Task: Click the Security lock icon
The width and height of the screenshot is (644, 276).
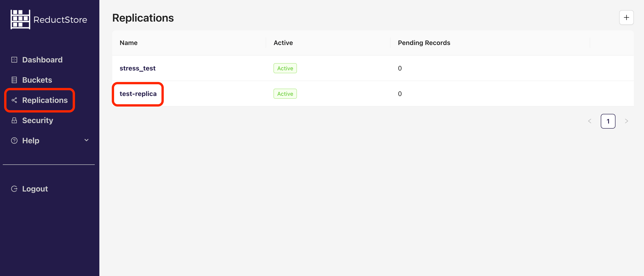Action: pos(14,120)
